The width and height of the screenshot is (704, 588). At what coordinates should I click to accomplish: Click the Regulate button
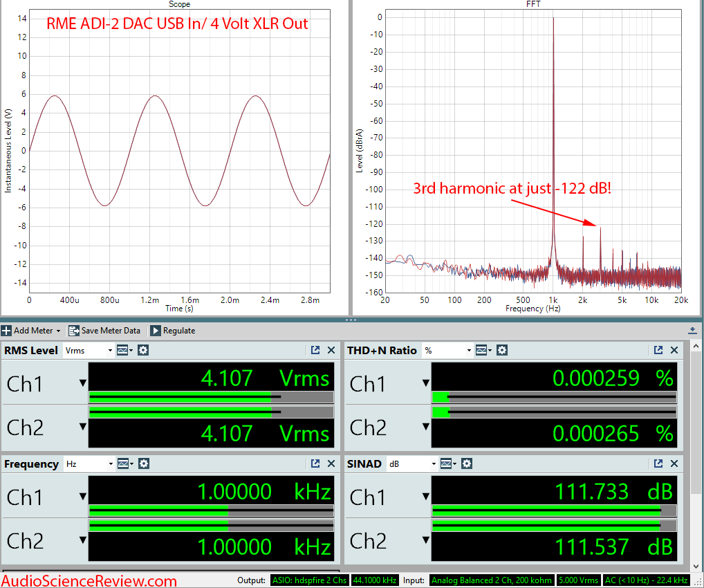pos(173,331)
